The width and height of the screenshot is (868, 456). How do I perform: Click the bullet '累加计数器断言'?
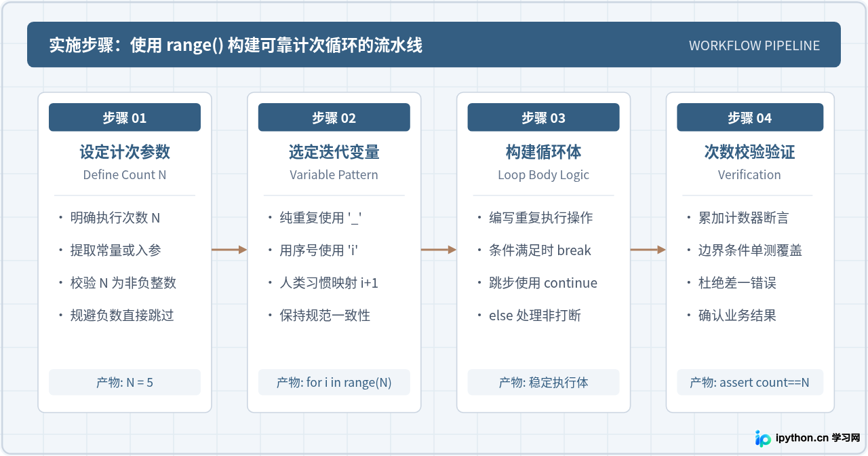pyautogui.click(x=743, y=218)
